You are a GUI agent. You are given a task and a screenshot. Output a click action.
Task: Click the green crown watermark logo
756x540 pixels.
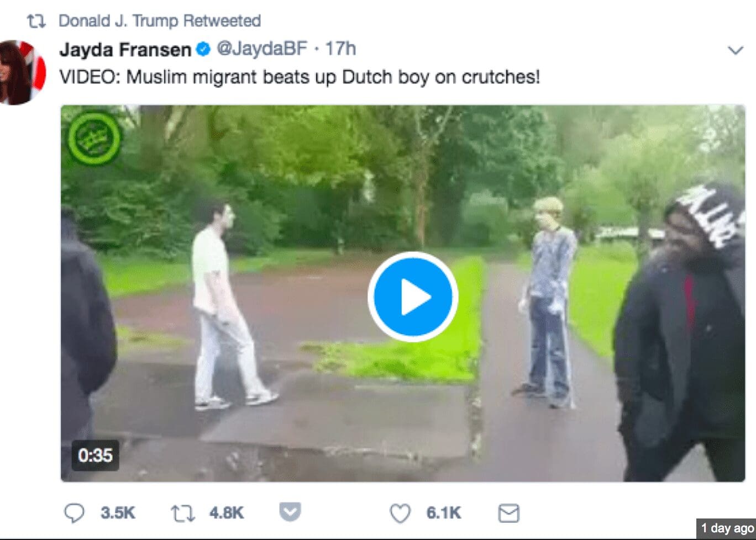click(x=95, y=139)
